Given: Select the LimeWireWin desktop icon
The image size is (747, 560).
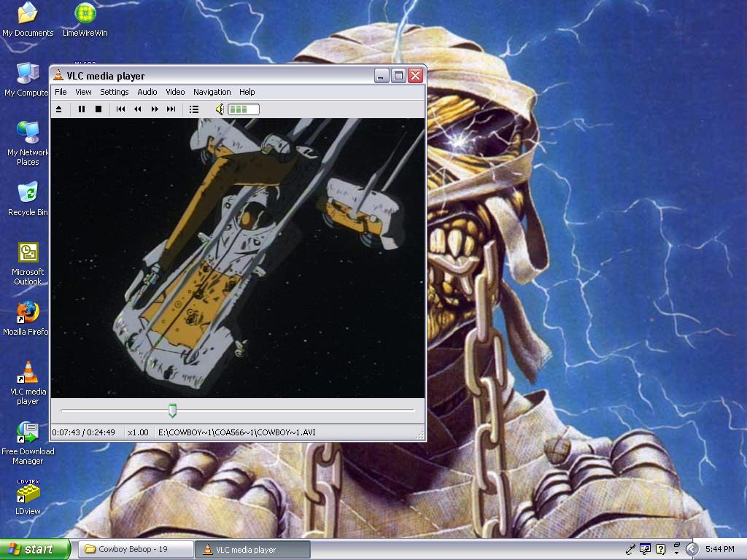Looking at the screenshot, I should tap(85, 20).
